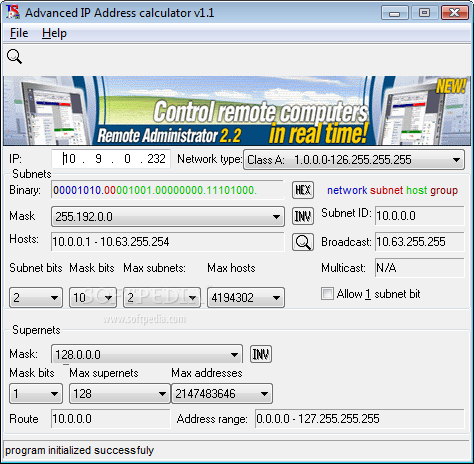Click the first IP octet field

tap(69, 159)
